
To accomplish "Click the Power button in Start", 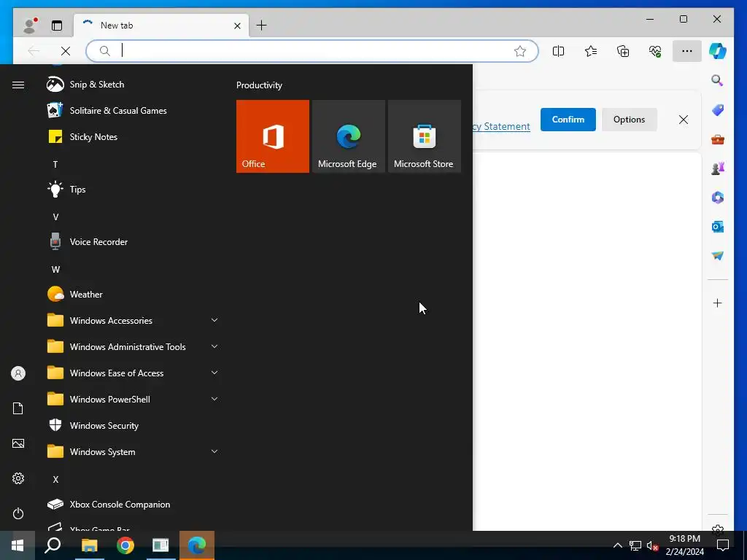I will tap(18, 513).
